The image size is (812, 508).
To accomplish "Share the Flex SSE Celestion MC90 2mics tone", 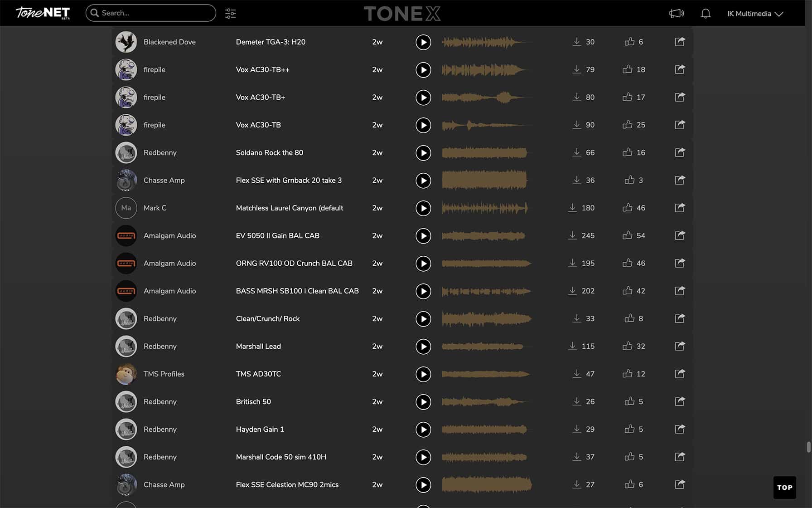I will (680, 484).
